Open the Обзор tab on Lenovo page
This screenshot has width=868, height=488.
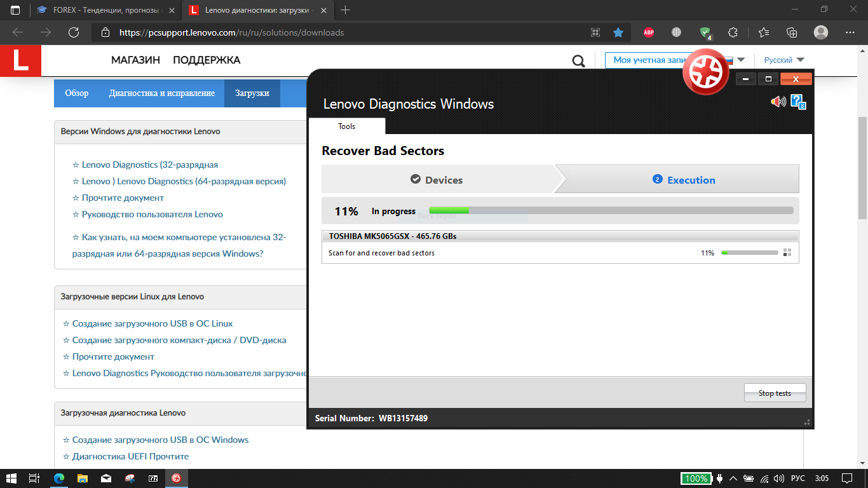pyautogui.click(x=76, y=93)
